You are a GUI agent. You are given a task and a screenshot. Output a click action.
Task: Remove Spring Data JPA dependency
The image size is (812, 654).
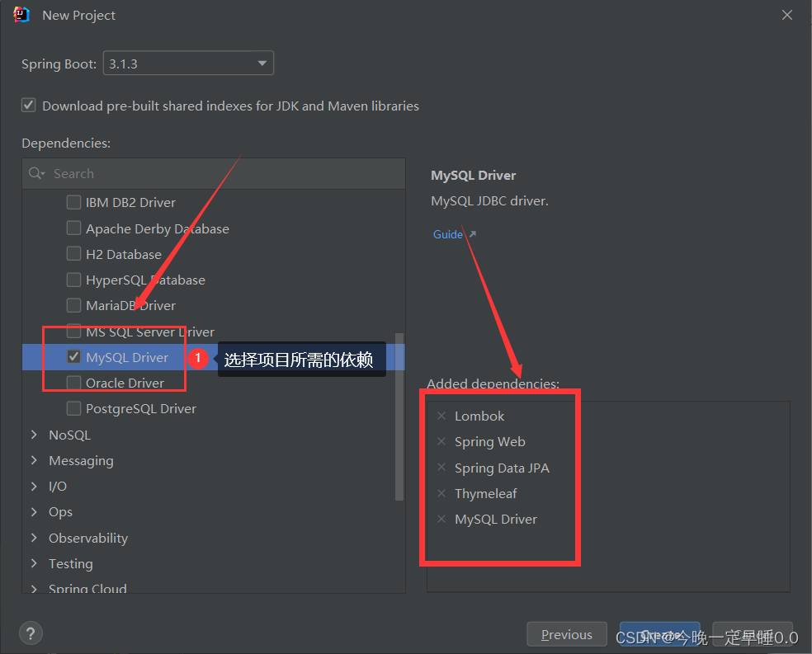tap(441, 468)
